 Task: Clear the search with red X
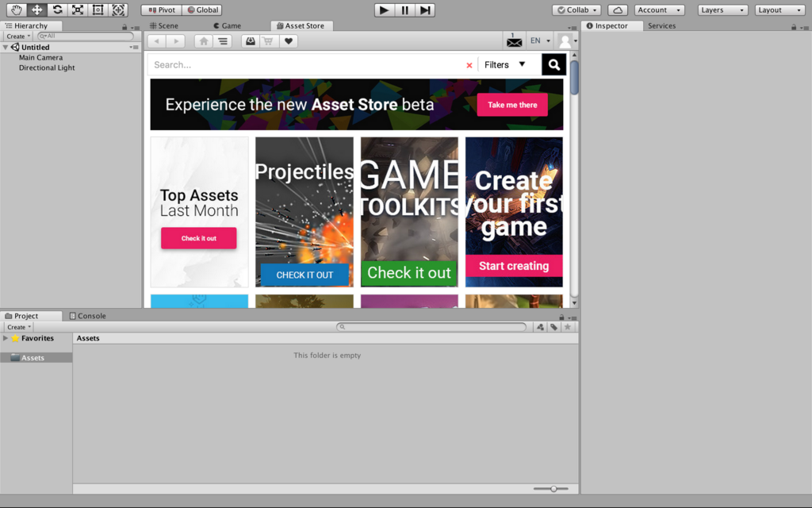(469, 65)
